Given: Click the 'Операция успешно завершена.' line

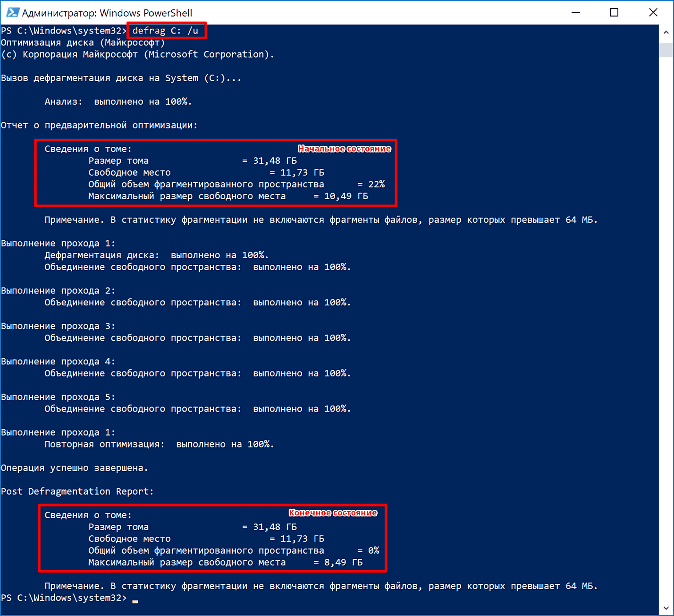Looking at the screenshot, I should coord(75,468).
